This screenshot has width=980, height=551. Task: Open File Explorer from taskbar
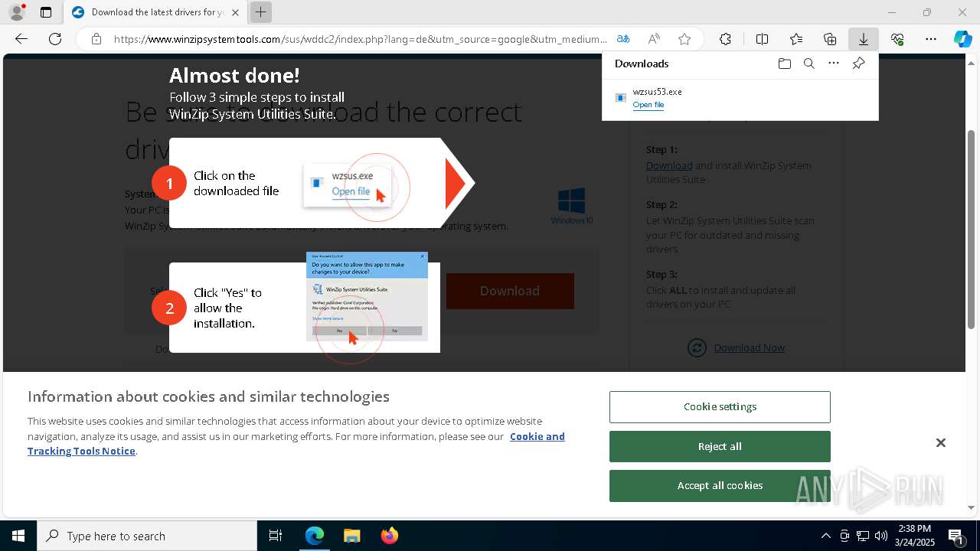(x=351, y=536)
